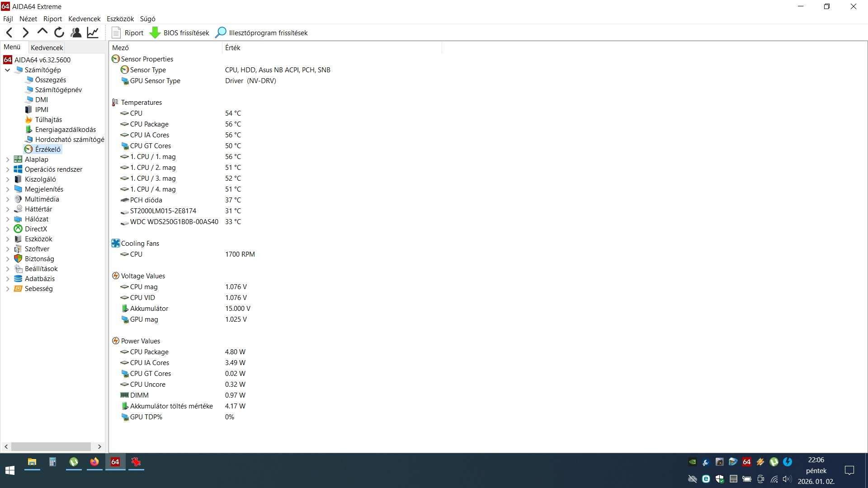This screenshot has height=488, width=868.
Task: Select Túlhajtás in the tree
Action: click(48, 120)
